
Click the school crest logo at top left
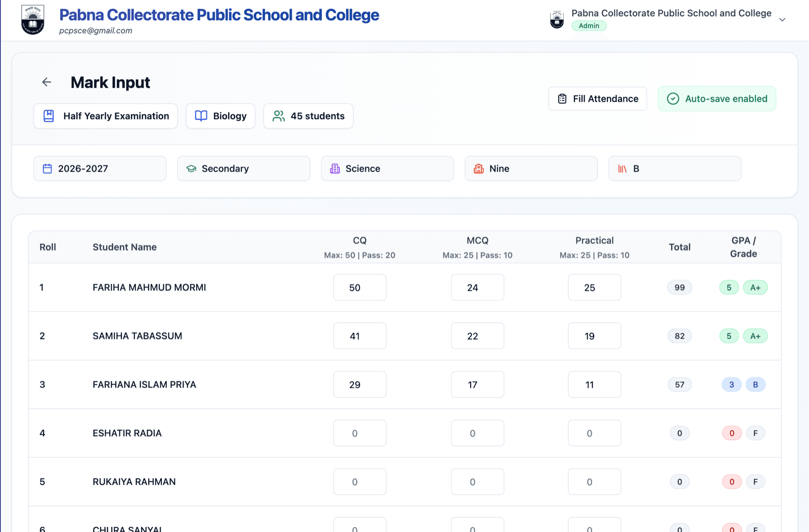pos(33,20)
